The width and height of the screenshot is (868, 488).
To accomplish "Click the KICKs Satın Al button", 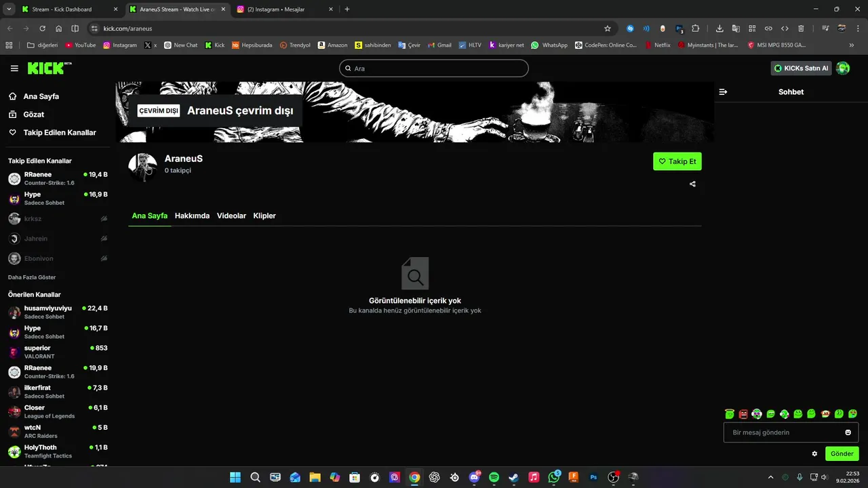I will (801, 68).
